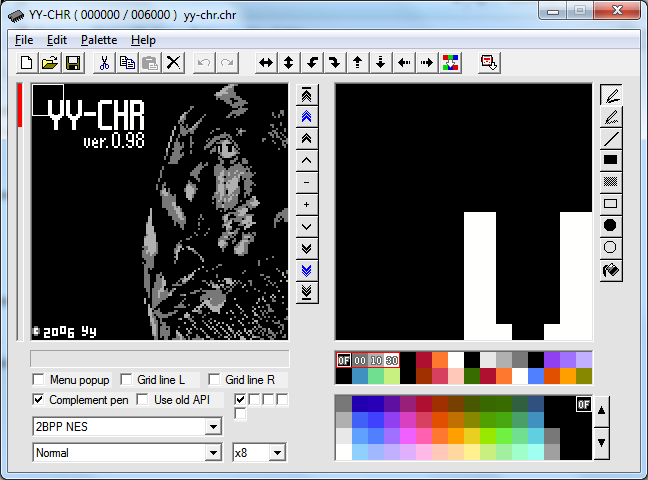Open the Edit menu

coord(56,40)
